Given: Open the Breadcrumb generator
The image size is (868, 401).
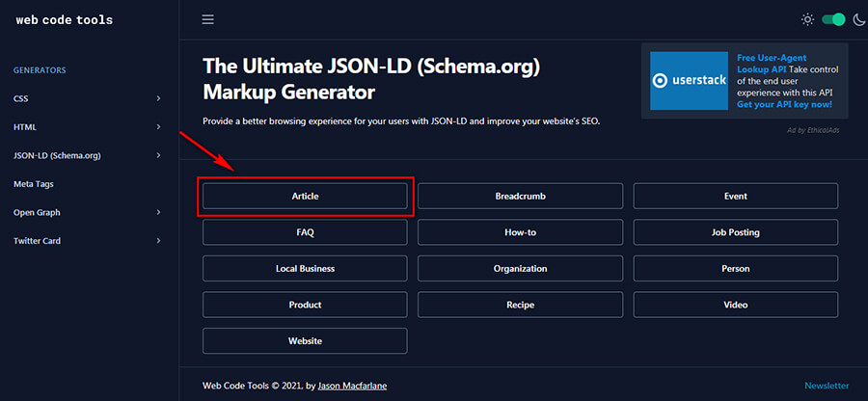Looking at the screenshot, I should point(520,196).
